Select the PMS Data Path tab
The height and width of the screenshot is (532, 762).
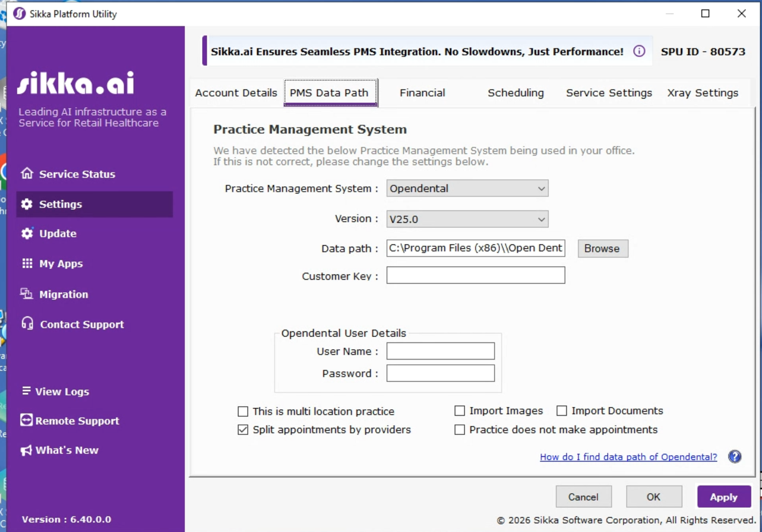pyautogui.click(x=330, y=93)
